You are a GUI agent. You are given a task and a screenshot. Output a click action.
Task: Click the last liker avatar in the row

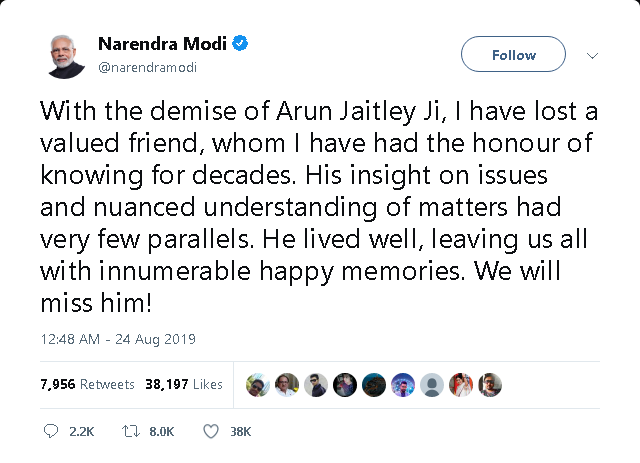point(490,385)
